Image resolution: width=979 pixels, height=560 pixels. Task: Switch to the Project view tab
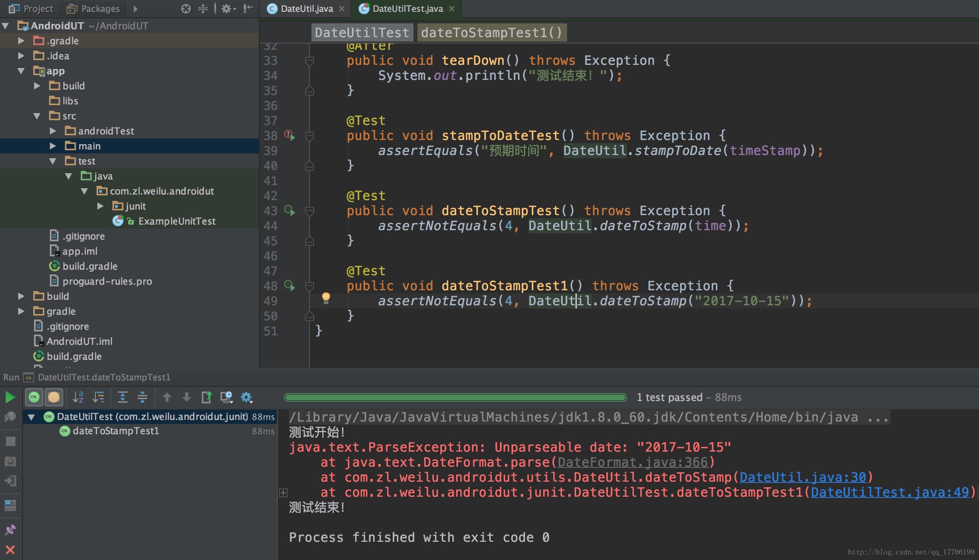(31, 9)
